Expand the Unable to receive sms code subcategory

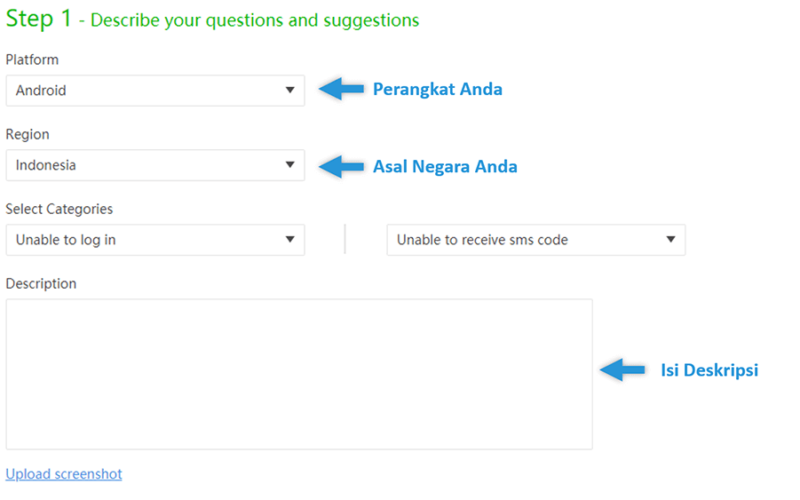536,240
